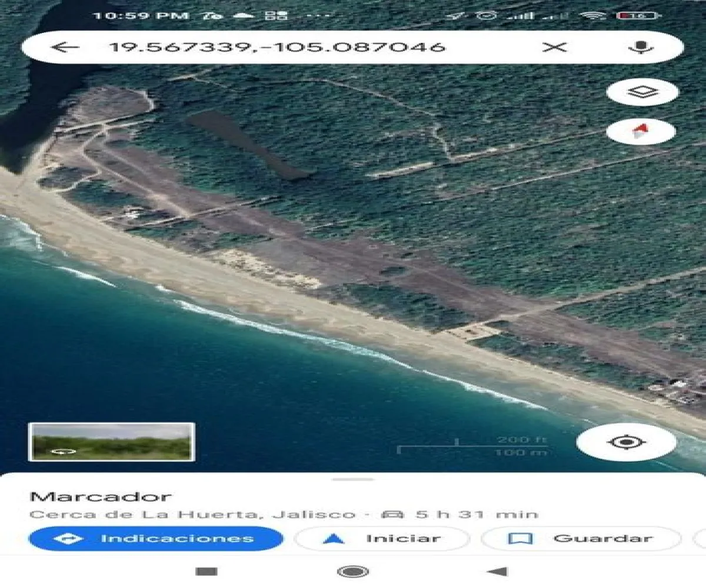Screen dimensions: 706x588
Task: Save the place with Guardar
Action: pos(580,538)
